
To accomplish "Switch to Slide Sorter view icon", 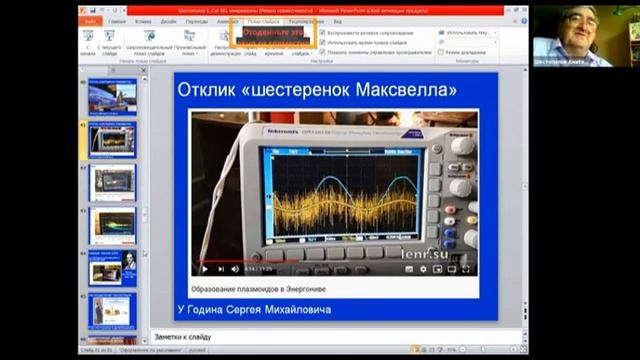I will point(424,350).
